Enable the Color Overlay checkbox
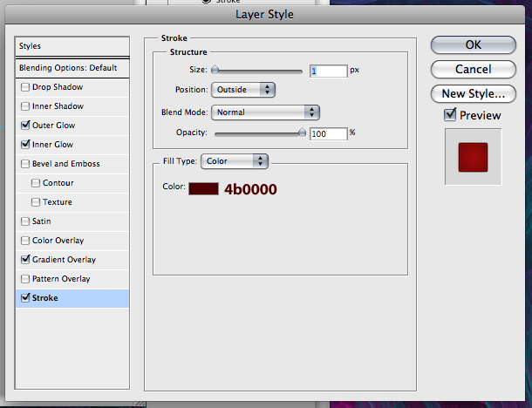This screenshot has height=408, width=532. click(x=25, y=241)
